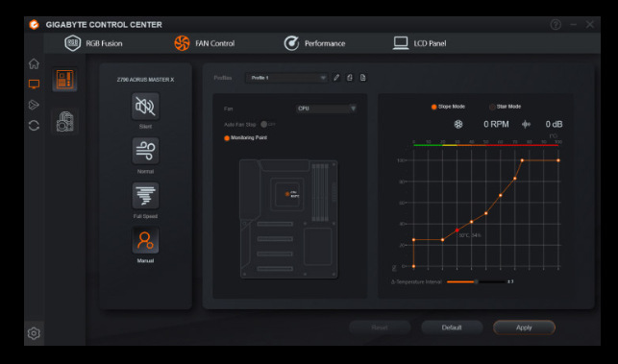618x364 pixels.
Task: Click the green-to-red temperature color bar
Action: [486, 145]
